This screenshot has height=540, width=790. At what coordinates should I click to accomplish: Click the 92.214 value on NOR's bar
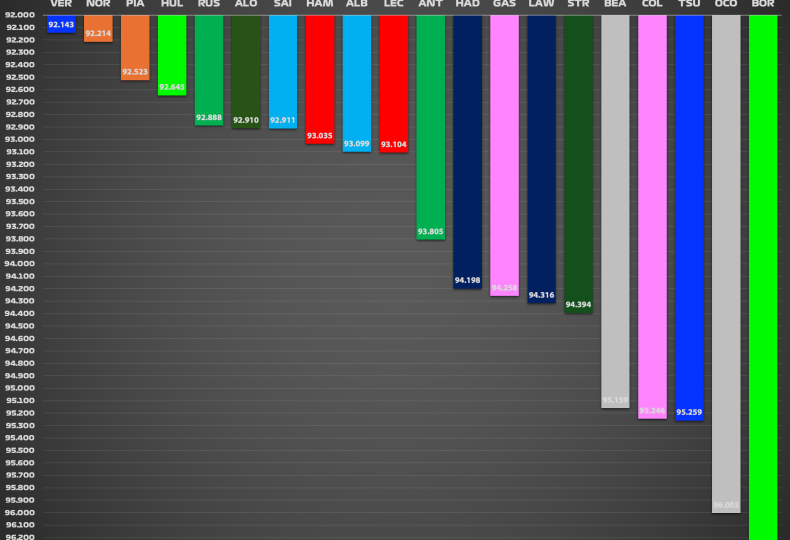[x=98, y=34]
